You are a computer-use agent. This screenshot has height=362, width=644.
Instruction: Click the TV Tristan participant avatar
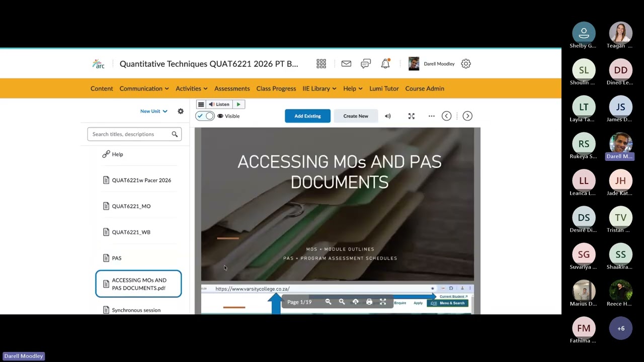pyautogui.click(x=621, y=217)
